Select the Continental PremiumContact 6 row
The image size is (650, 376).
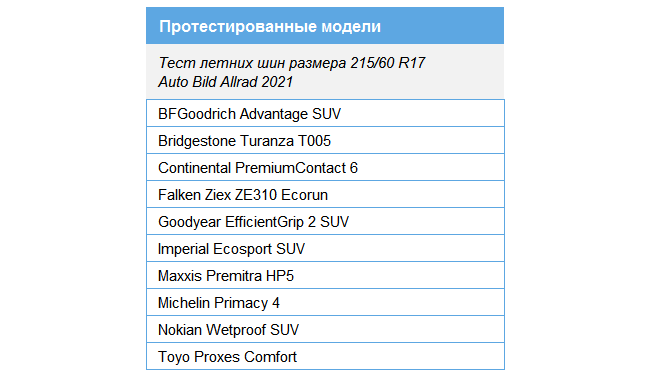click(325, 167)
